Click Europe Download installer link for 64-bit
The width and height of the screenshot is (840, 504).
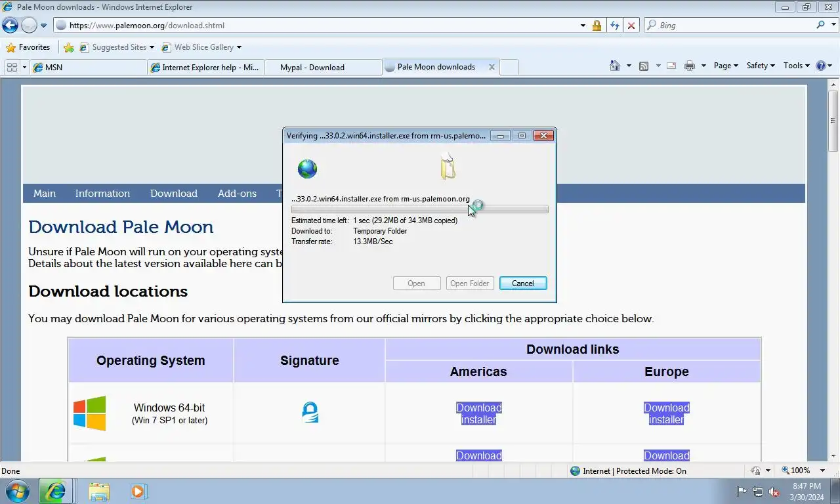pyautogui.click(x=667, y=413)
